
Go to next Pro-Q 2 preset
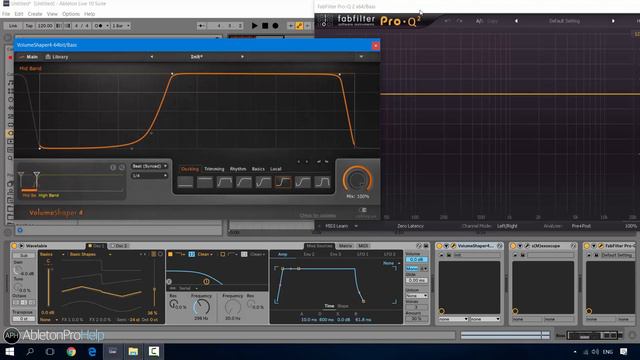click(613, 21)
